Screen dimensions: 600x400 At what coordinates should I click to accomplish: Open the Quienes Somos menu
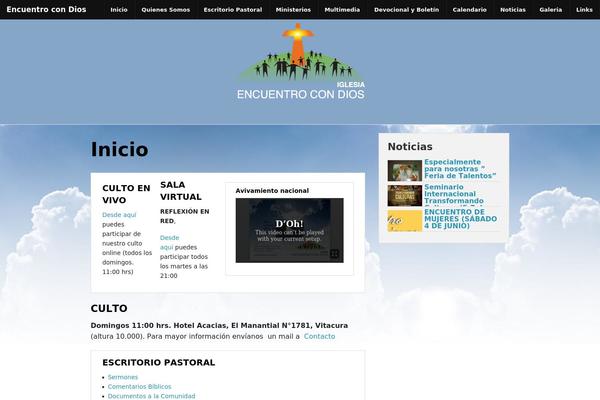[x=165, y=10]
